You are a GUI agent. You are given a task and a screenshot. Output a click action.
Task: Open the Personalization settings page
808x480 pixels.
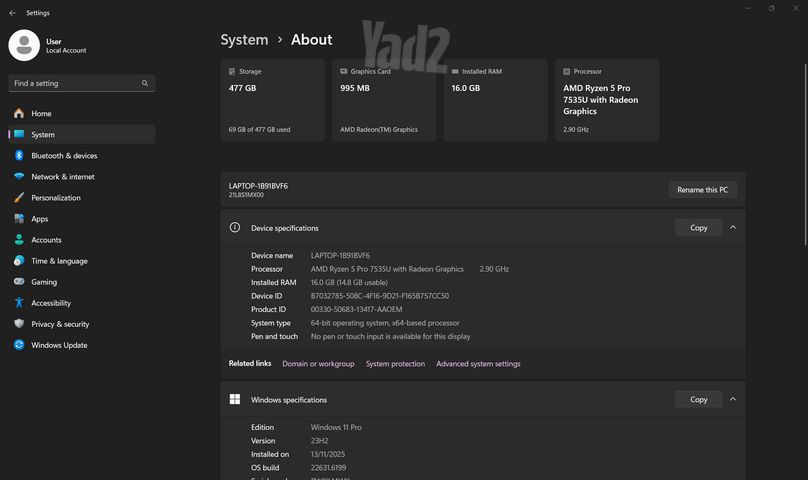(x=82, y=197)
